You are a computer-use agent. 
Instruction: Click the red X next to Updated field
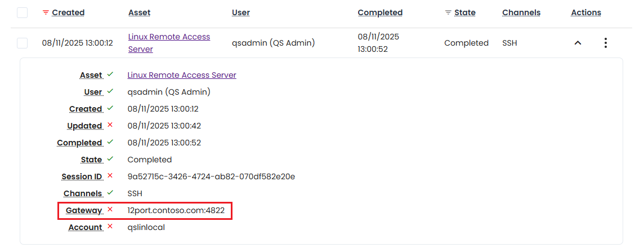coord(110,125)
